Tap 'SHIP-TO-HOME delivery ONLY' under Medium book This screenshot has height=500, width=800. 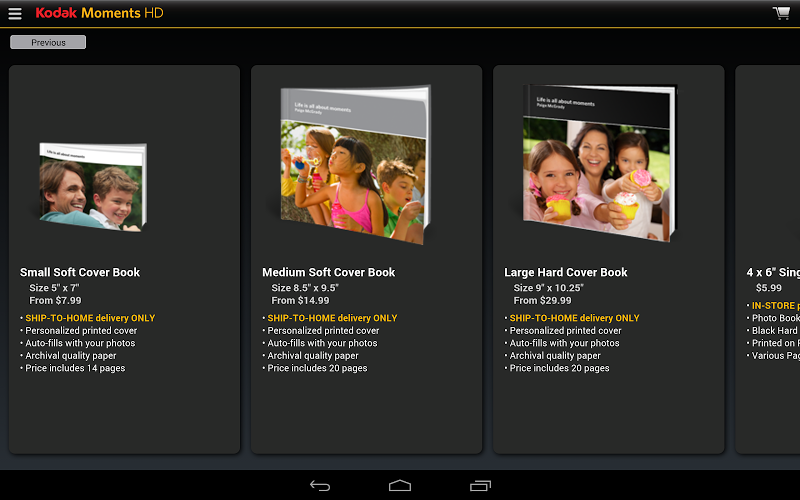click(332, 318)
